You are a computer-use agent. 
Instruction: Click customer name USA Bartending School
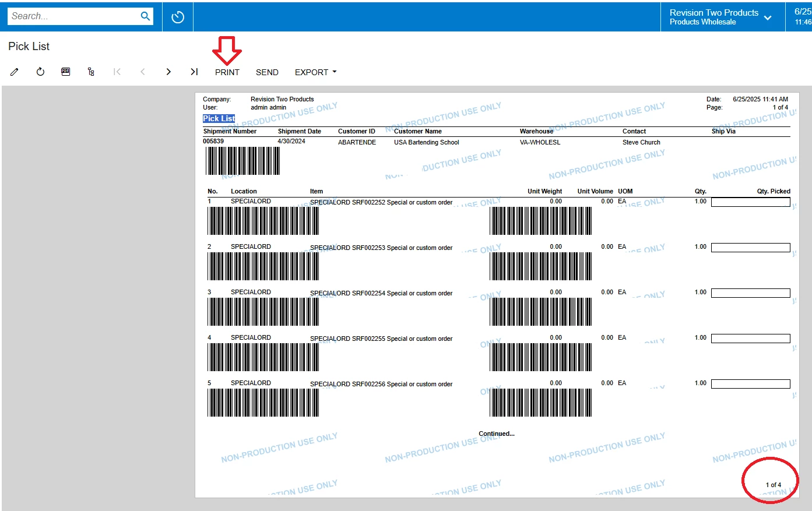click(427, 142)
